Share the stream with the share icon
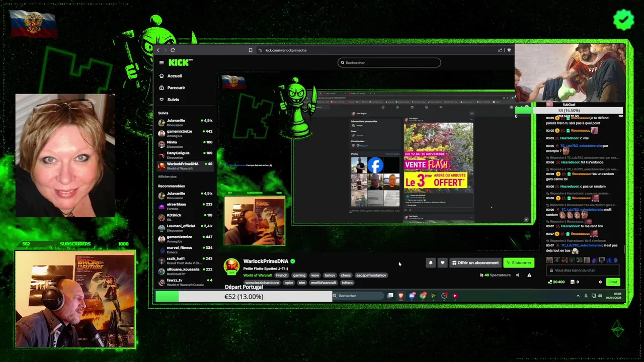 pyautogui.click(x=517, y=275)
